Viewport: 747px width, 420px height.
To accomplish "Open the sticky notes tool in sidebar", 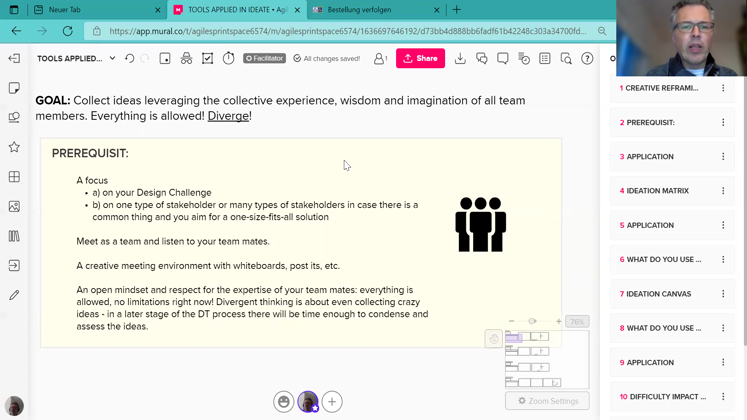I will coord(14,88).
